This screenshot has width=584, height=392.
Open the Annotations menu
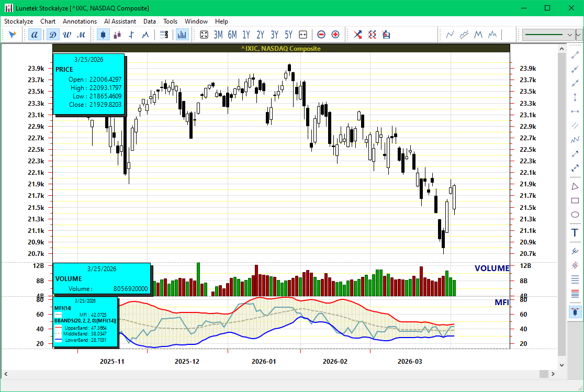click(80, 21)
